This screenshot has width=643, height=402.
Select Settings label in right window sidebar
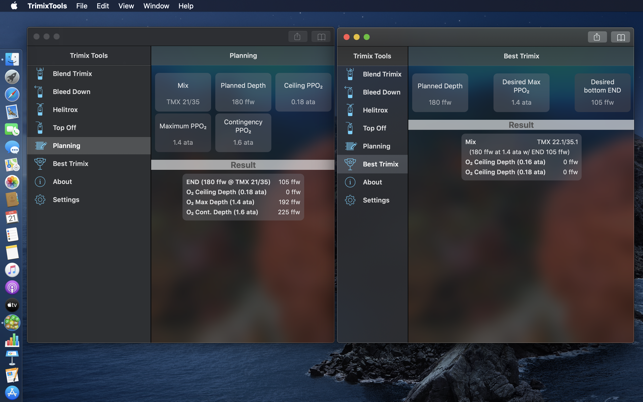376,200
